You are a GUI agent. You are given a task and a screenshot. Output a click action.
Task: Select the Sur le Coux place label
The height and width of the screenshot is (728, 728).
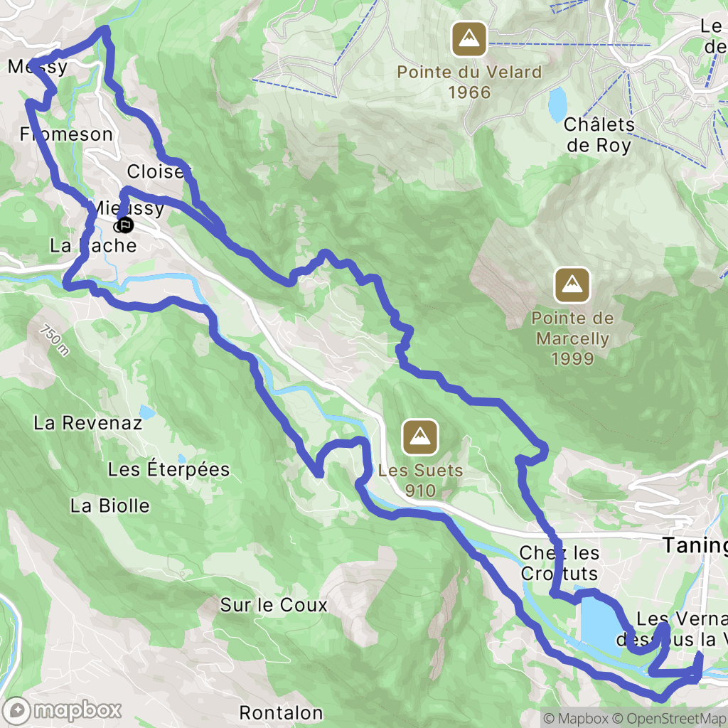(x=274, y=605)
